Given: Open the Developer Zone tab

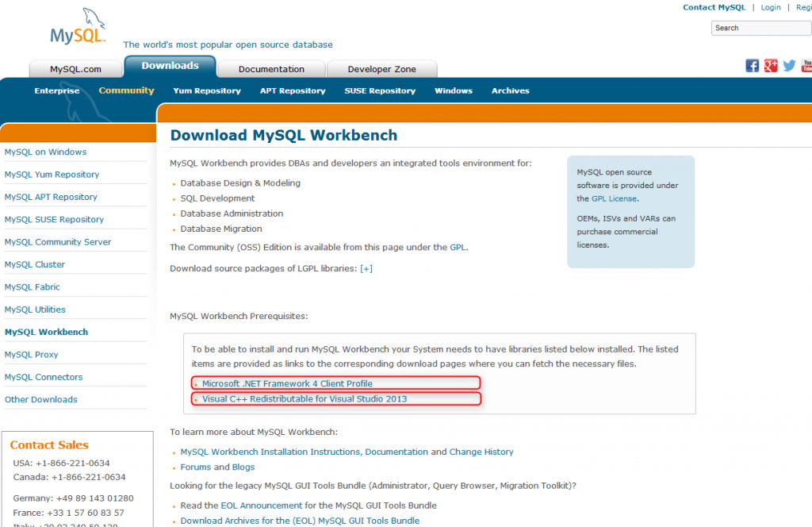Looking at the screenshot, I should point(381,68).
